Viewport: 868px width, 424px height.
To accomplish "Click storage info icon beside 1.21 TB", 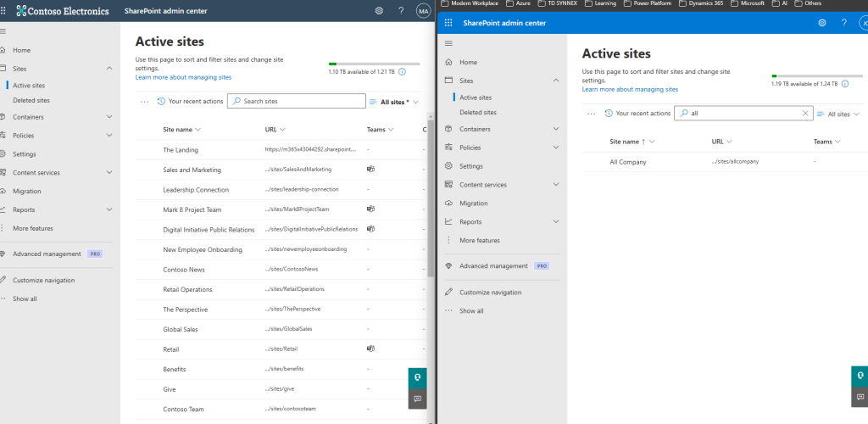I will tap(403, 71).
